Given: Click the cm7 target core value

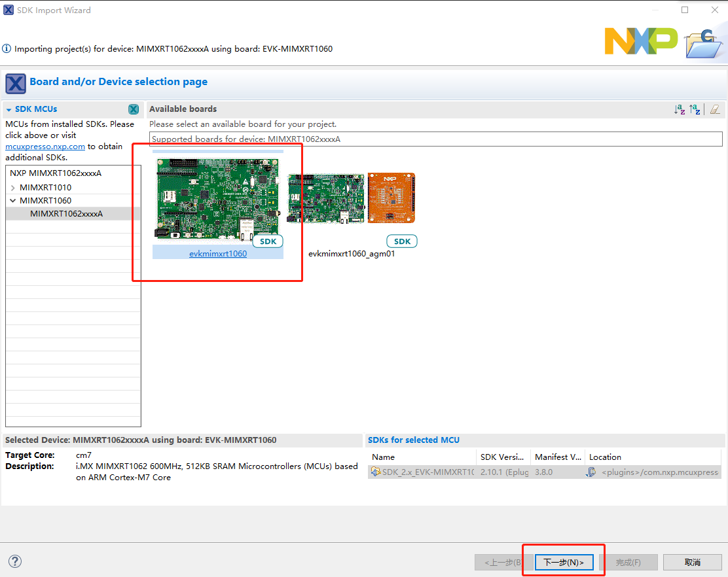Looking at the screenshot, I should [84, 455].
